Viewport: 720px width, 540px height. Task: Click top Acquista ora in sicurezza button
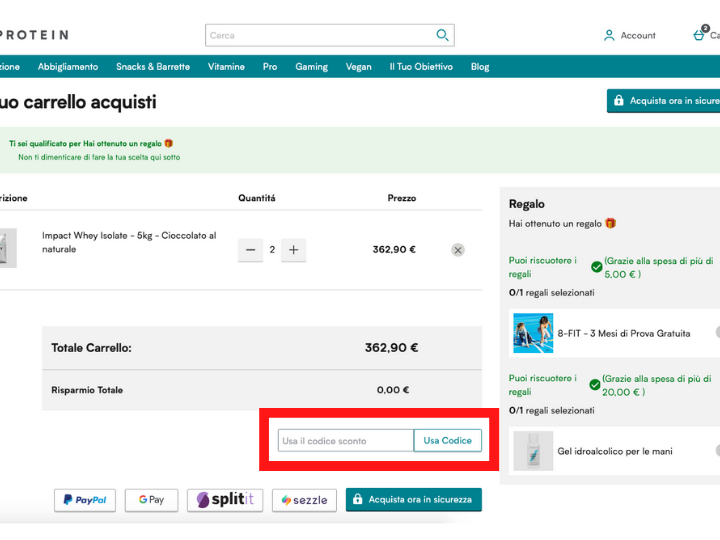(x=664, y=101)
